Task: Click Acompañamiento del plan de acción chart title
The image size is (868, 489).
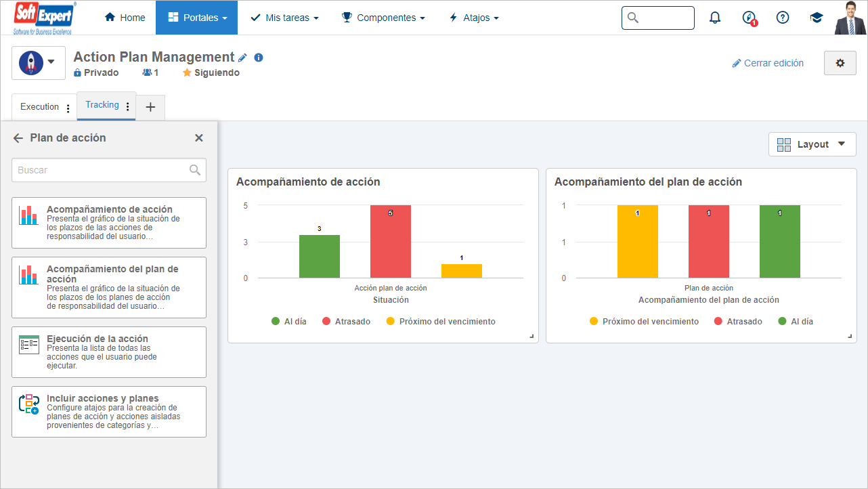Action: 648,182
